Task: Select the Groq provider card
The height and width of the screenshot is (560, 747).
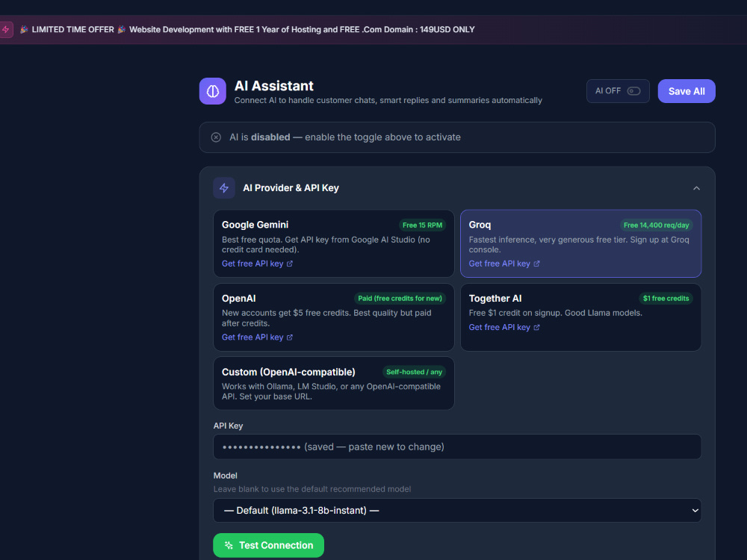Action: tap(580, 243)
